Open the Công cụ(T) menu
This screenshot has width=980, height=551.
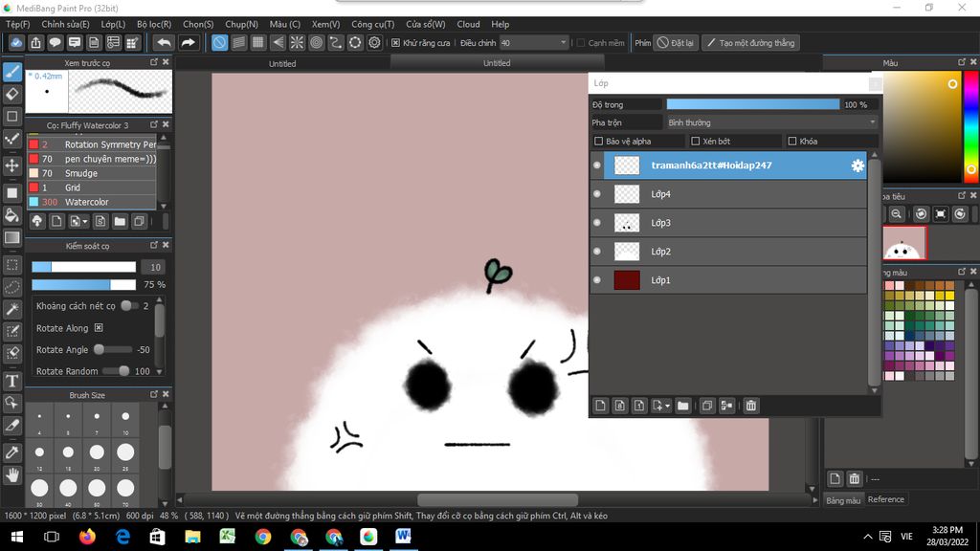pos(372,24)
